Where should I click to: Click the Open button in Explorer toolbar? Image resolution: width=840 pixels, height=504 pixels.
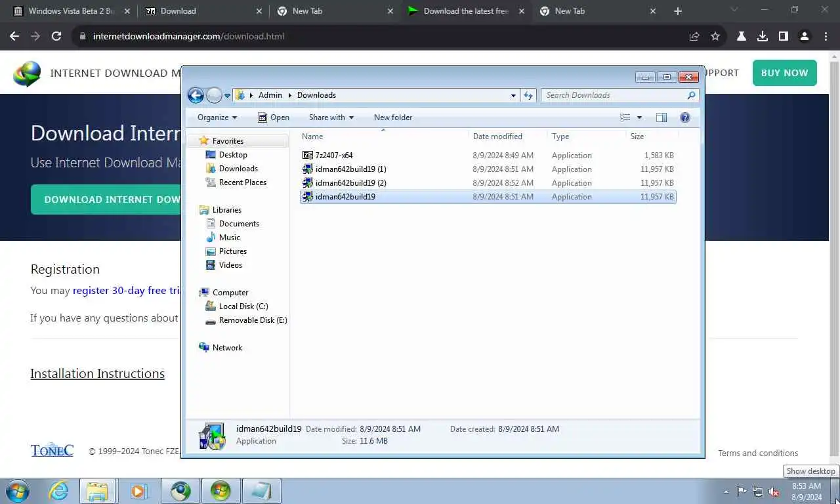pos(274,117)
